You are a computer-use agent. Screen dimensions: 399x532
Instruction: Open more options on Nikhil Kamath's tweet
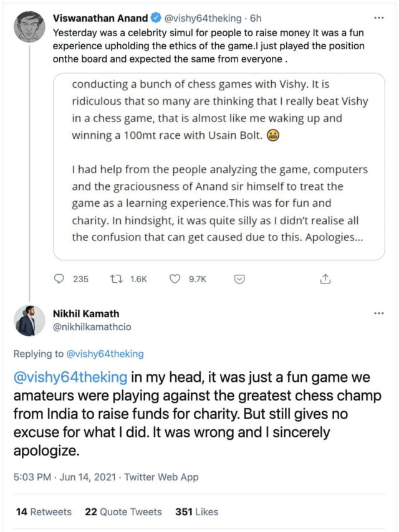click(x=378, y=313)
